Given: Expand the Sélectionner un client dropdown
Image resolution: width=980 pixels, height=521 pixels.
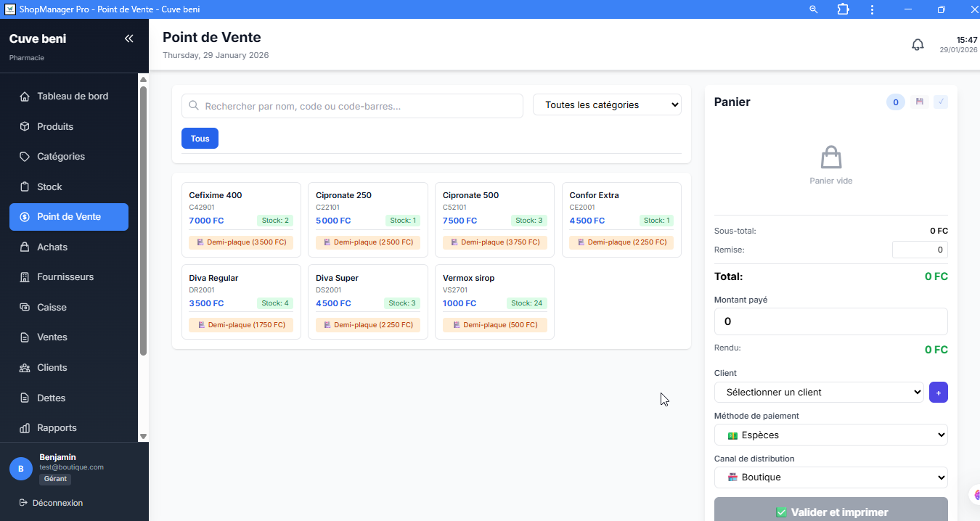Looking at the screenshot, I should pos(819,393).
